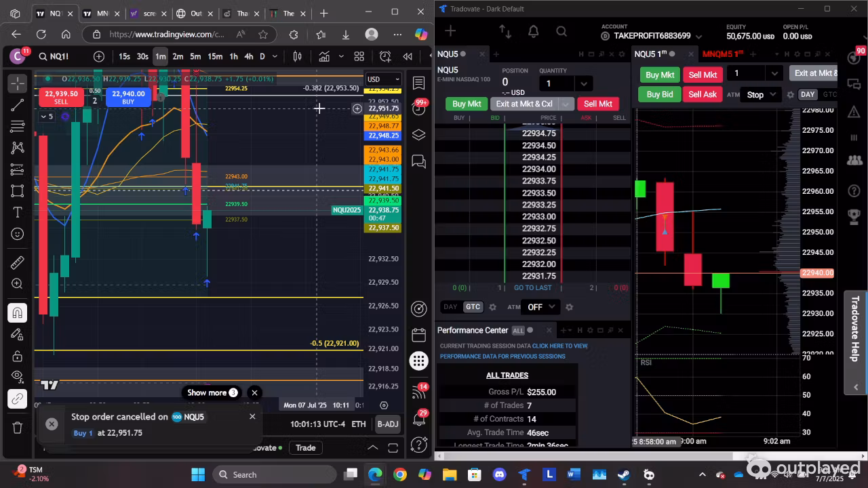Screen dimensions: 868x488
Task: Click the Tradovate trade arrows icon
Action: (x=505, y=31)
